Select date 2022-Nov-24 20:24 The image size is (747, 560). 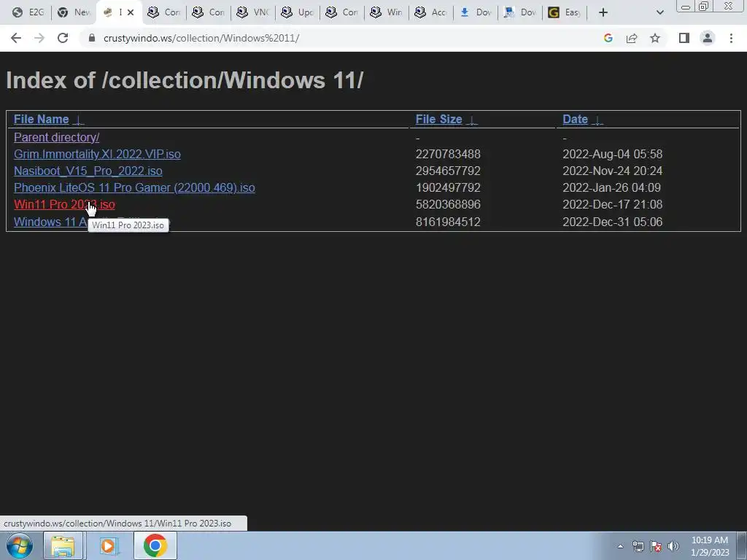[612, 171]
